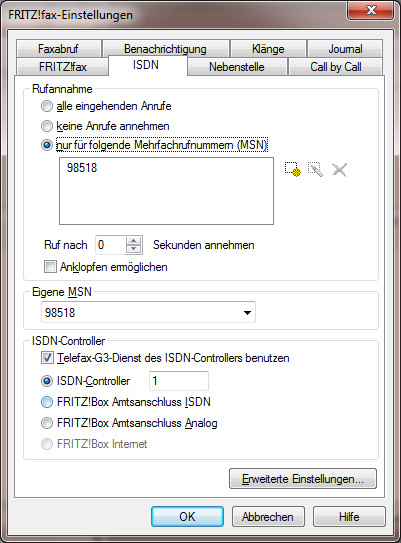Choose FRITZ!Box Amtsanschluss Analog radio button
Viewport: 401px width, 543px height.
click(x=47, y=423)
